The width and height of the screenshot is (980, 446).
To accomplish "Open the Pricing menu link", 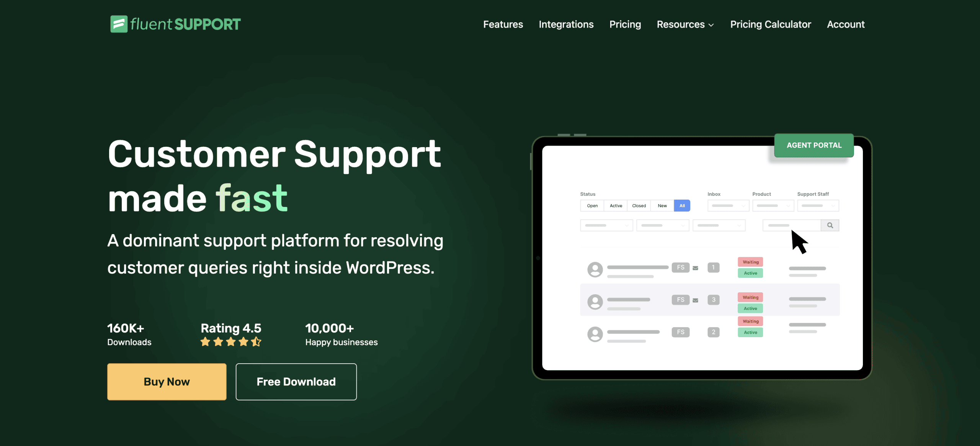I will (x=625, y=24).
